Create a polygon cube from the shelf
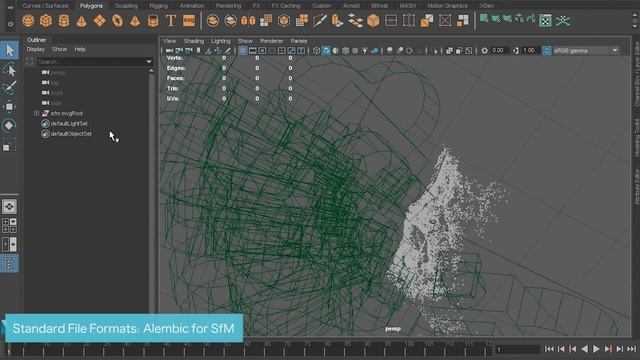The image size is (640, 360). coord(46,20)
